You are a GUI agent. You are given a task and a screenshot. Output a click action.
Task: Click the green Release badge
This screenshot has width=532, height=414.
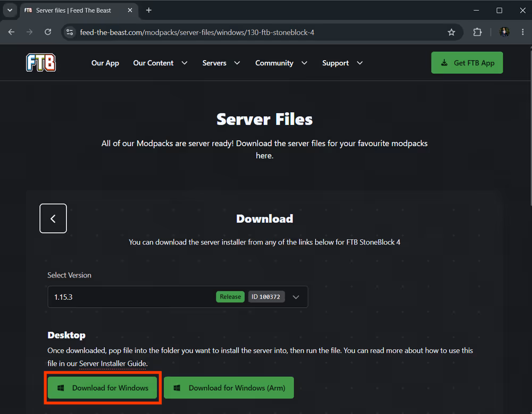point(230,297)
